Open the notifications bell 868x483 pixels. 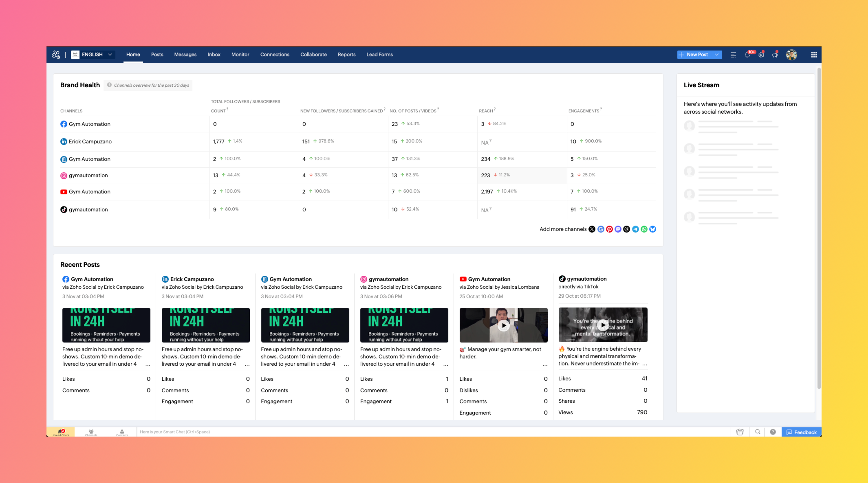pos(747,55)
